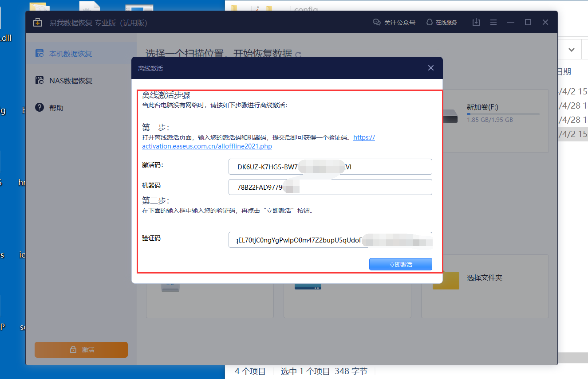
Task: Focus the 激活码 input field
Action: [x=330, y=167]
